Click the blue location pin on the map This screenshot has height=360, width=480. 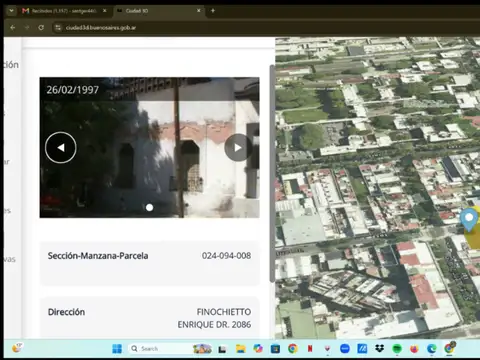tap(469, 219)
